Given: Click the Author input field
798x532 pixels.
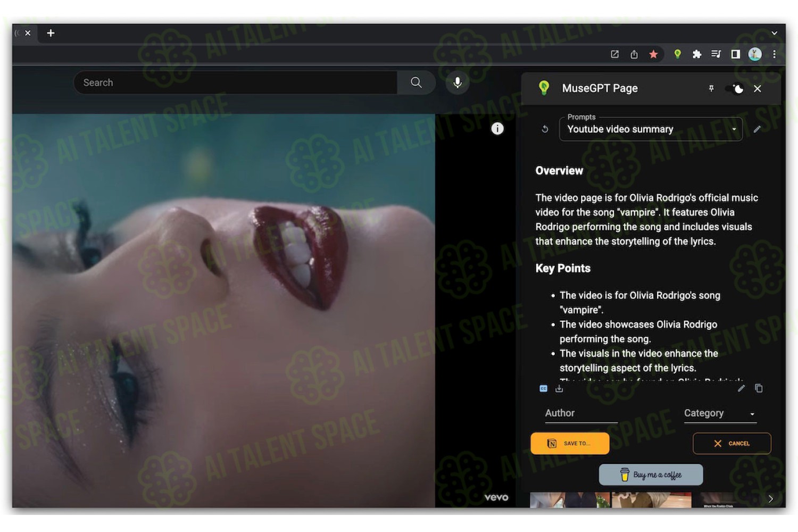Looking at the screenshot, I should pyautogui.click(x=581, y=413).
